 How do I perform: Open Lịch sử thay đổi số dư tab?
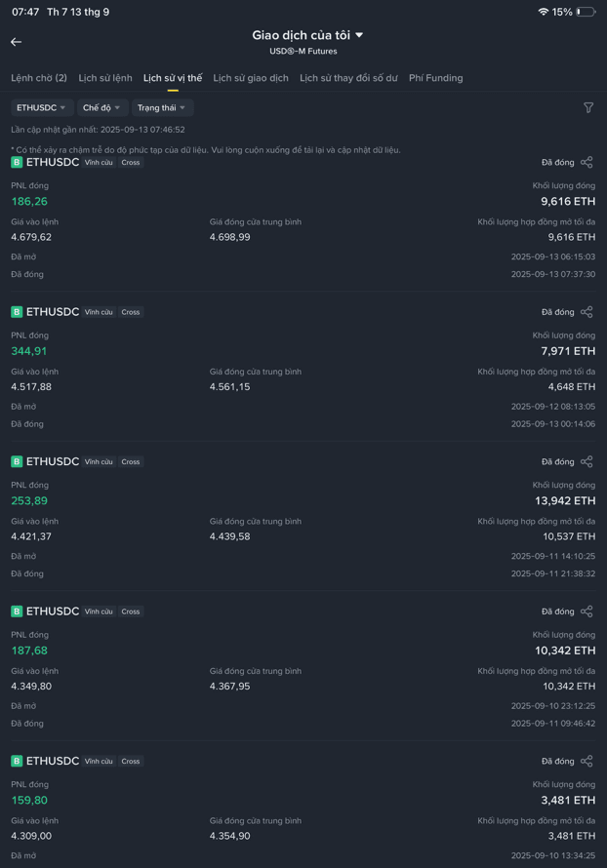point(348,78)
